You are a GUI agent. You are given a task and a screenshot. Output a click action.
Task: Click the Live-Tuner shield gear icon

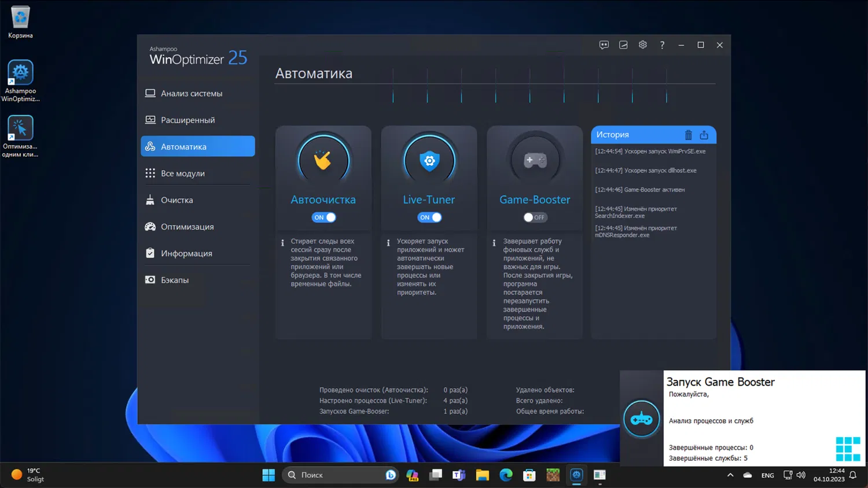(429, 160)
